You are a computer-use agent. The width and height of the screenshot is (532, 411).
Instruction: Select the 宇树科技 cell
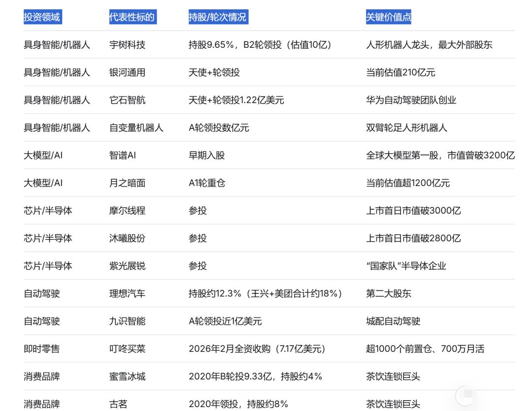click(x=127, y=45)
